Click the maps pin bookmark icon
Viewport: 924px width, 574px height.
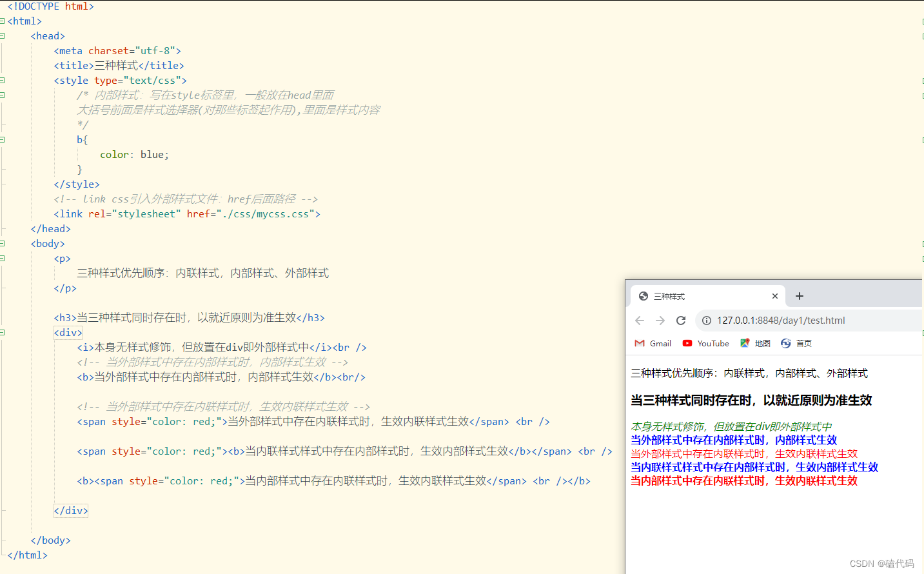tap(745, 343)
